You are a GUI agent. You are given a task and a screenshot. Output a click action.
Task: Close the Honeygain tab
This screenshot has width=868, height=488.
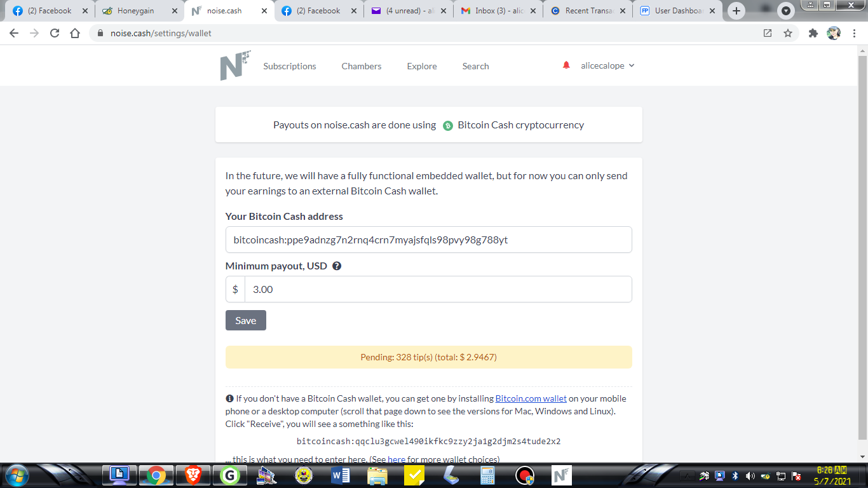pos(175,11)
